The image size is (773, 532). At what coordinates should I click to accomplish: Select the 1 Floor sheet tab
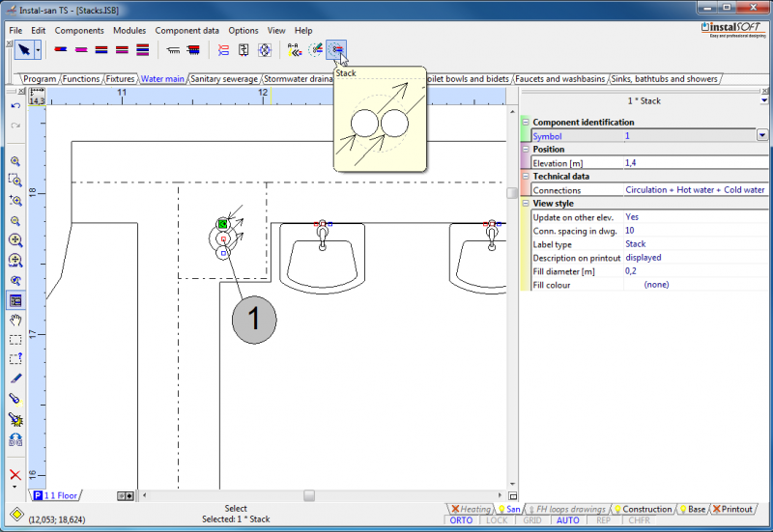coord(56,495)
